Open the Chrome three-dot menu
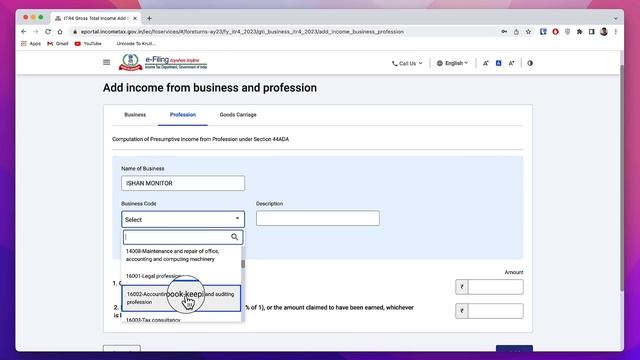 [616, 31]
